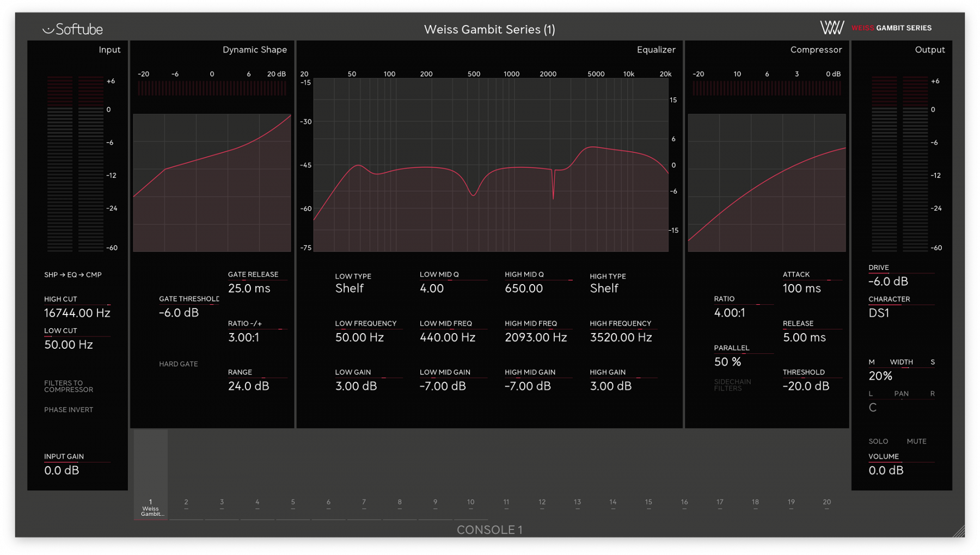Click the High Cut 16744.00 Hz value
This screenshot has width=980, height=555.
pyautogui.click(x=77, y=313)
